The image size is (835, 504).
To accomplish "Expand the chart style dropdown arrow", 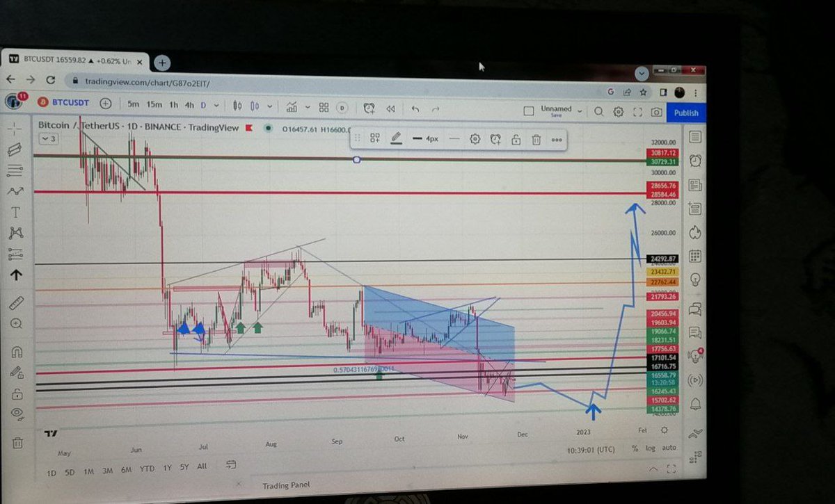I will [x=270, y=106].
